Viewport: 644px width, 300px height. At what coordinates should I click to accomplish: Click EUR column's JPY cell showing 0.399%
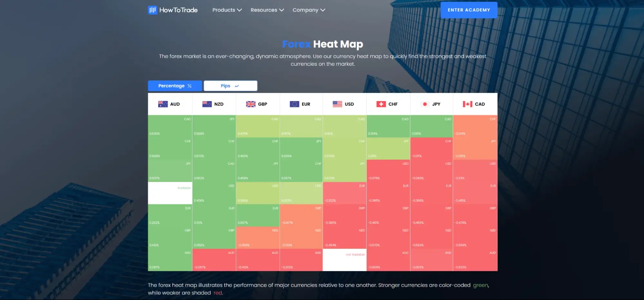coord(301,148)
